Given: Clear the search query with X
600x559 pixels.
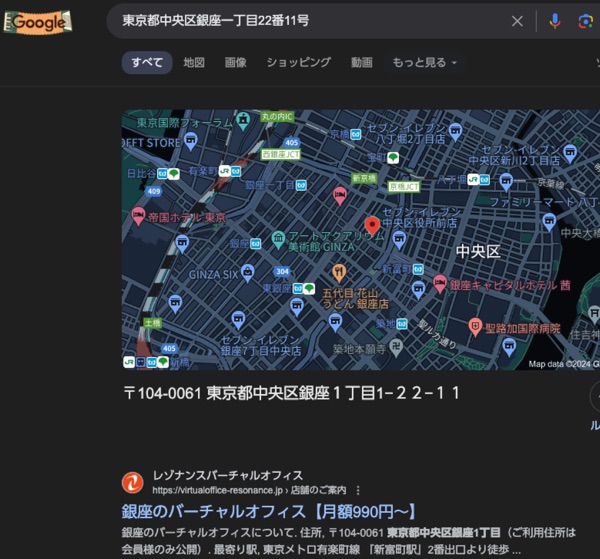Looking at the screenshot, I should [517, 21].
